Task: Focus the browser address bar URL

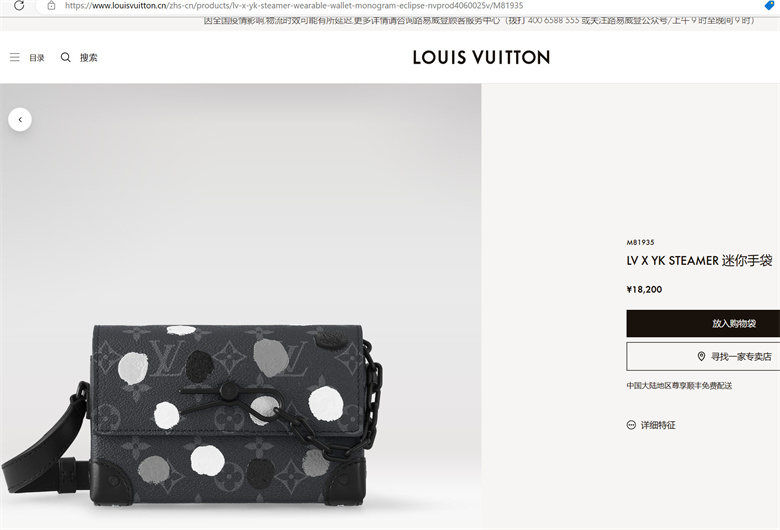Action: (x=294, y=5)
